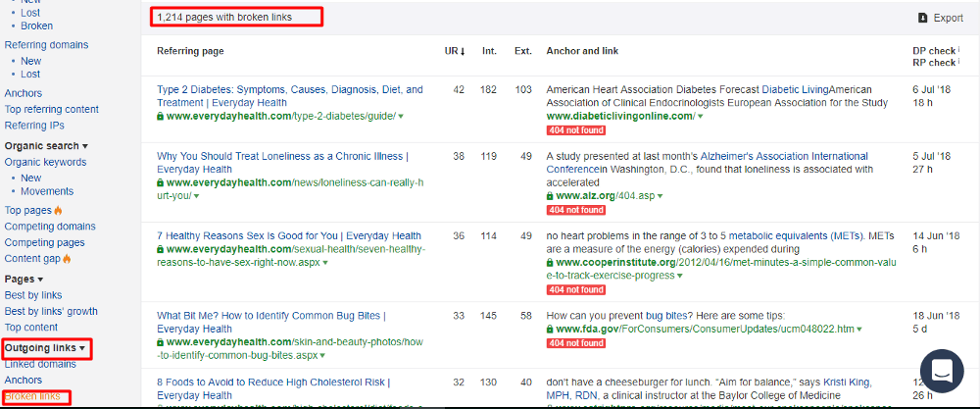Image resolution: width=980 pixels, height=409 pixels.
Task: Open Organic keywords report
Action: coord(45,162)
